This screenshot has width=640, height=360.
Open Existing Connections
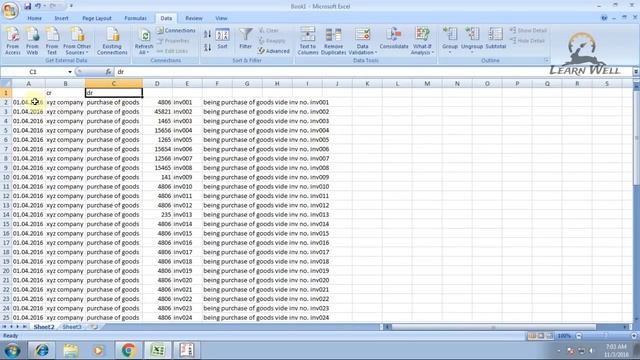pyautogui.click(x=112, y=41)
